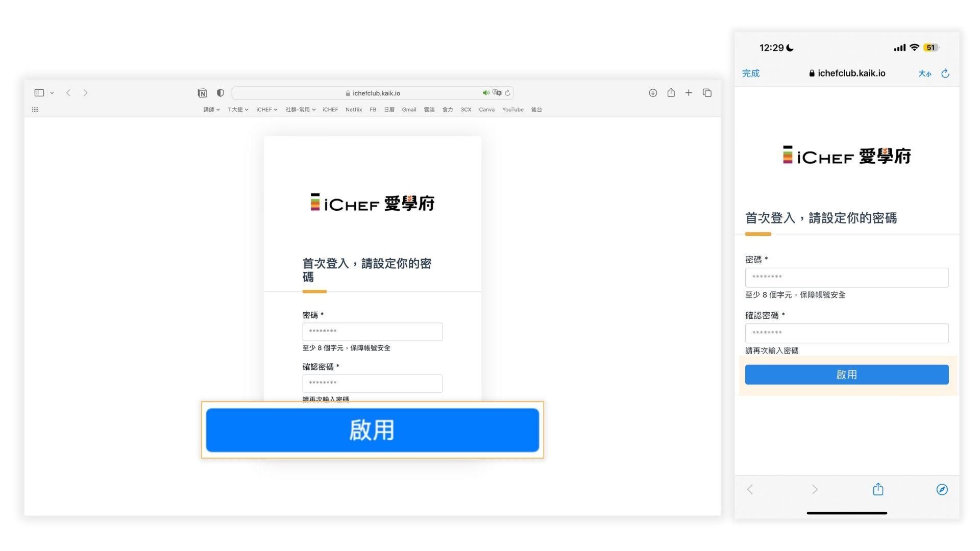Click the translate icon in the address bar
This screenshot has height=551, width=980.
[x=497, y=93]
